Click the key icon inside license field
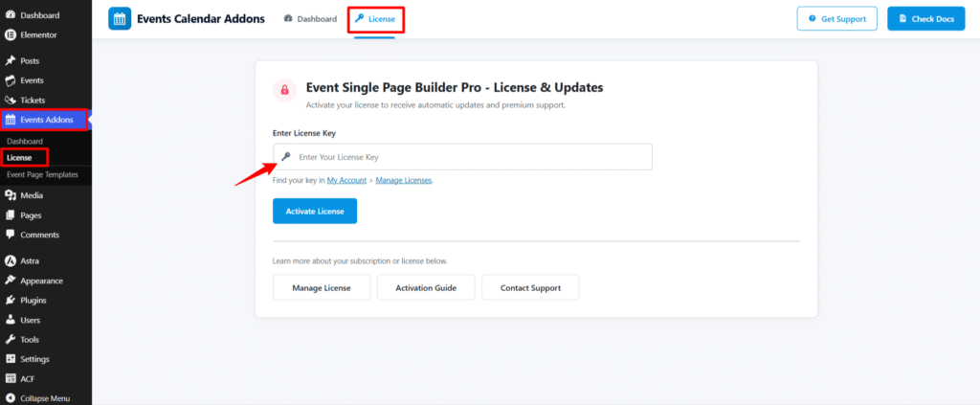The image size is (980, 405). [286, 157]
